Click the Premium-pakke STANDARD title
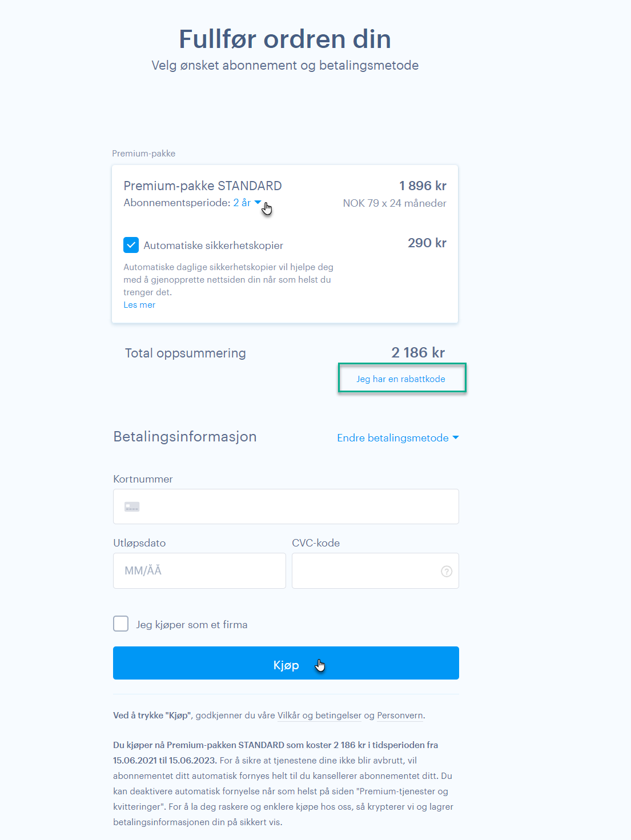 pyautogui.click(x=203, y=186)
